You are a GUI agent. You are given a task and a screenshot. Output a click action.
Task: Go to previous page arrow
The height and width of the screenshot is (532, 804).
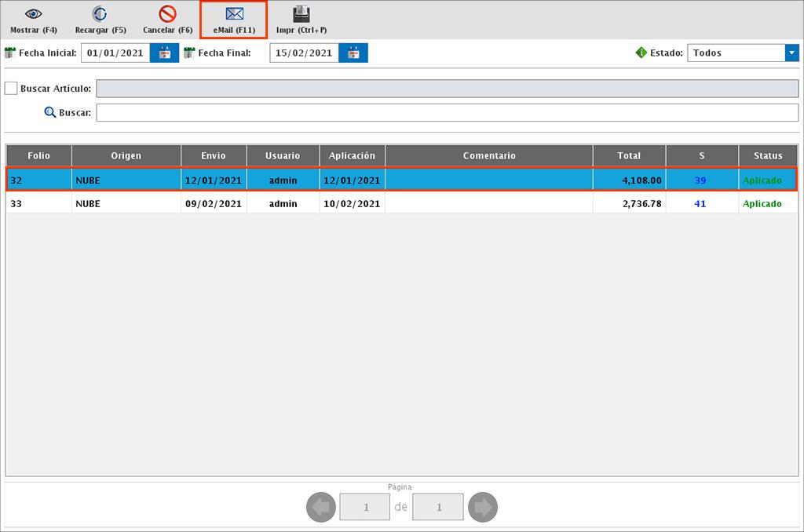320,508
